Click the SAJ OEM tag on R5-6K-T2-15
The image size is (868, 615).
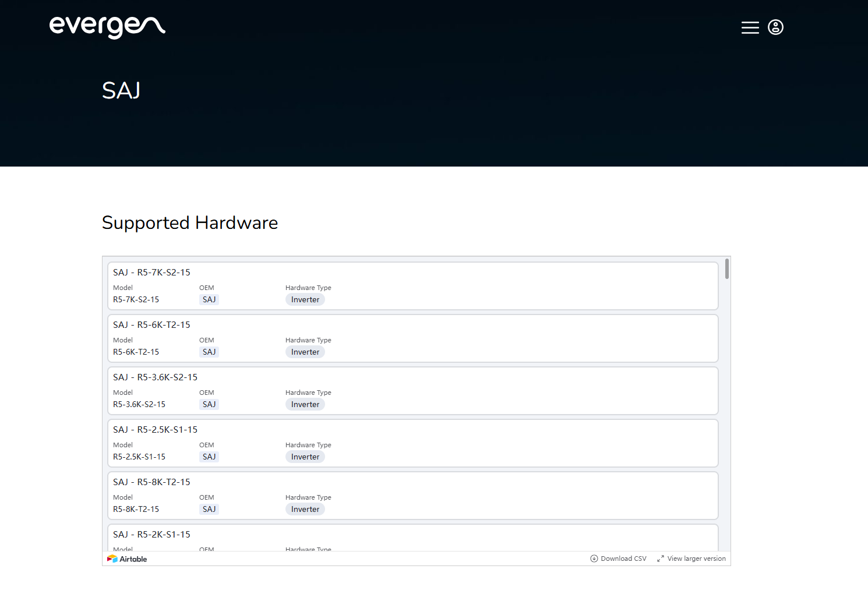209,352
